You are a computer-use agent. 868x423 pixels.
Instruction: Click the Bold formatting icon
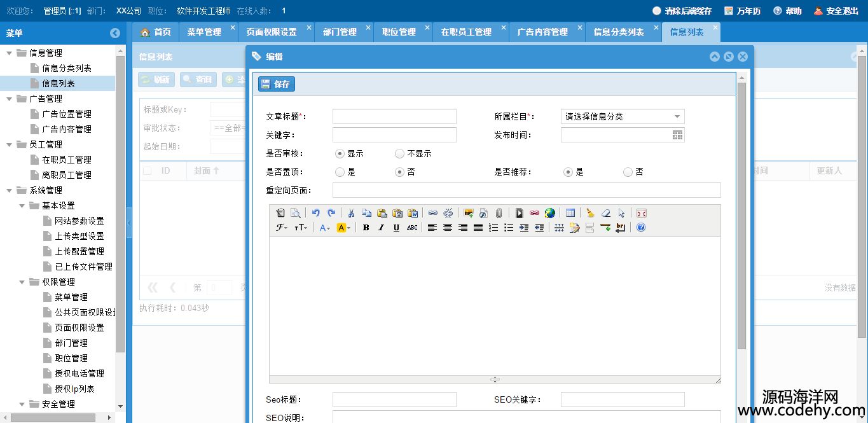click(x=366, y=228)
